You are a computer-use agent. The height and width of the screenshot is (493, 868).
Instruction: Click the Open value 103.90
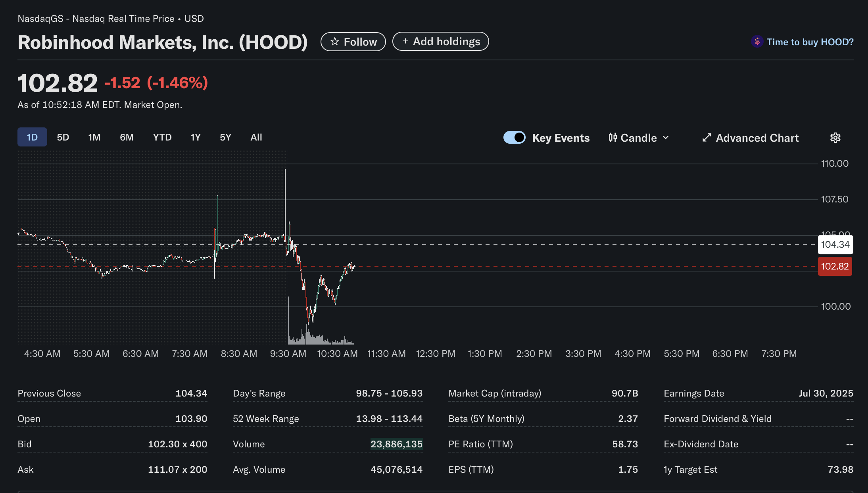[x=191, y=419]
